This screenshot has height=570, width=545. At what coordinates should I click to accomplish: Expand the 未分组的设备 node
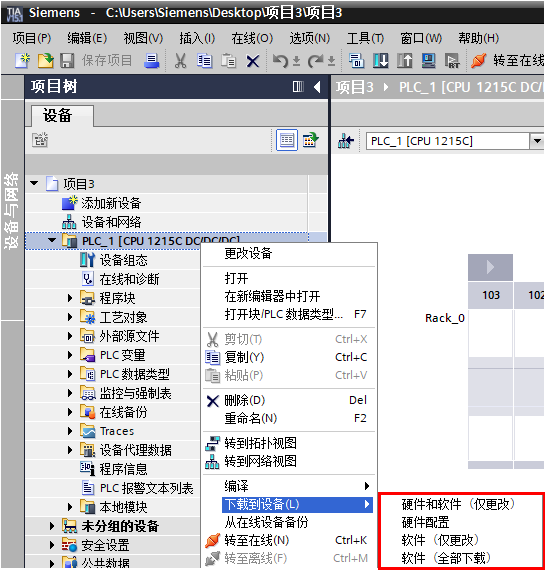point(52,526)
